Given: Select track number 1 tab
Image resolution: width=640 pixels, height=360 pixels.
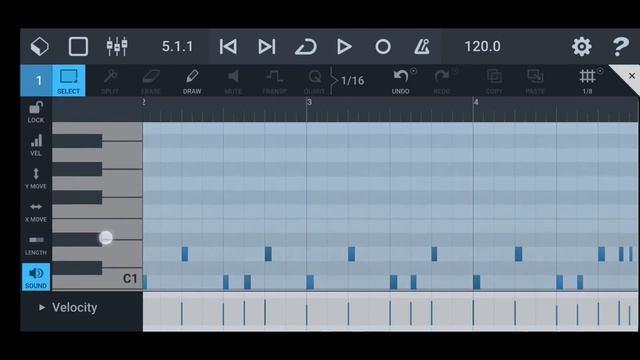Looking at the screenshot, I should [37, 80].
